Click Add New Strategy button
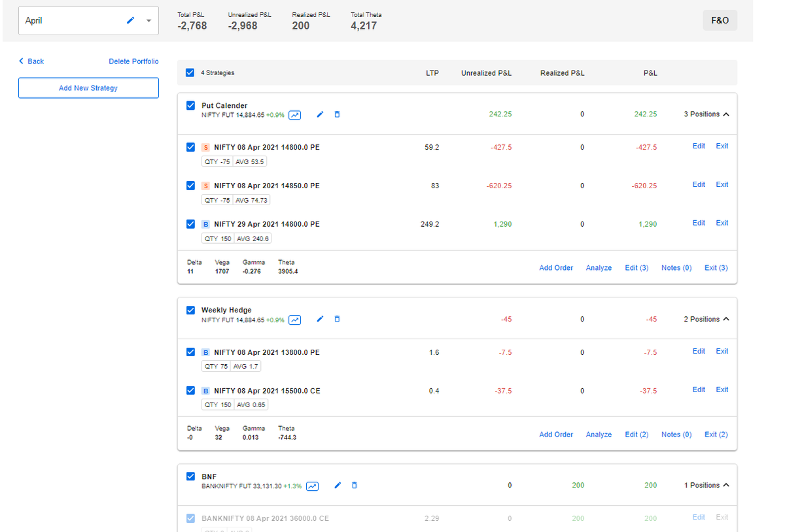Image resolution: width=785 pixels, height=532 pixels. click(x=88, y=88)
